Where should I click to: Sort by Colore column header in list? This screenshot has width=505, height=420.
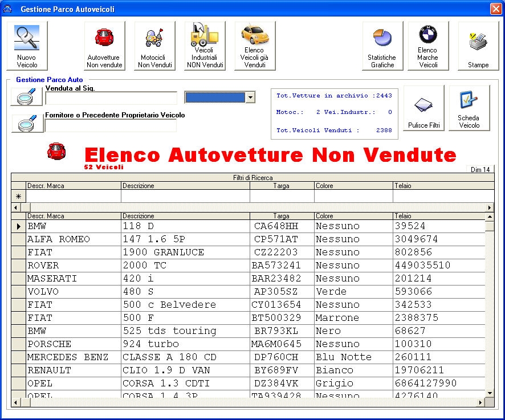[353, 216]
